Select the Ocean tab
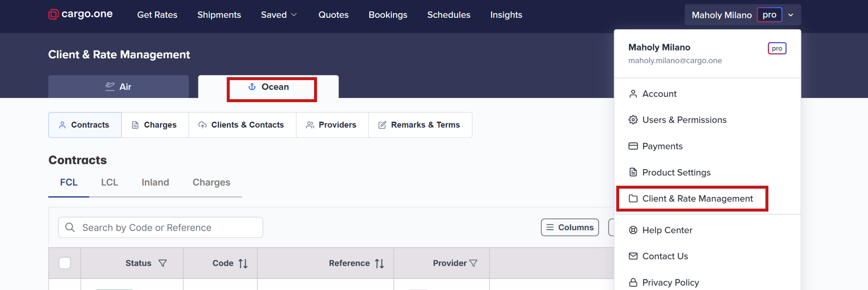The height and width of the screenshot is (290, 868). (x=268, y=87)
